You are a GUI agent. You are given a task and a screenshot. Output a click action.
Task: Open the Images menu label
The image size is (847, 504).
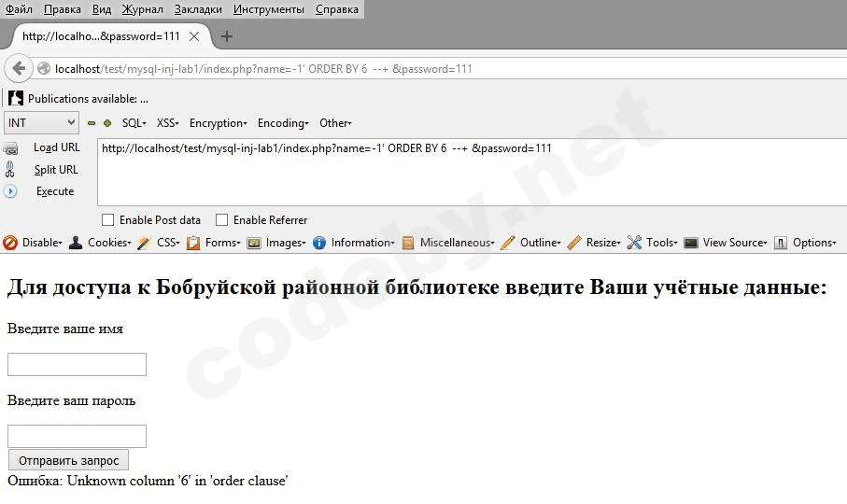click(x=286, y=243)
